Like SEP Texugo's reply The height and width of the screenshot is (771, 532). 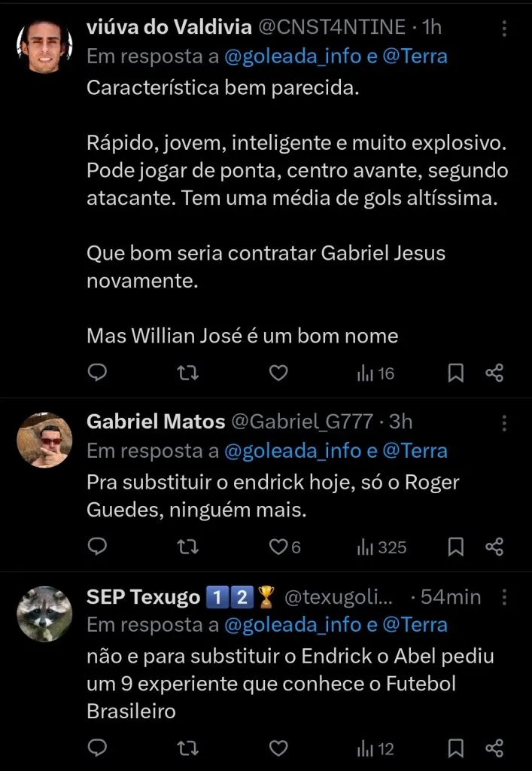pyautogui.click(x=278, y=748)
